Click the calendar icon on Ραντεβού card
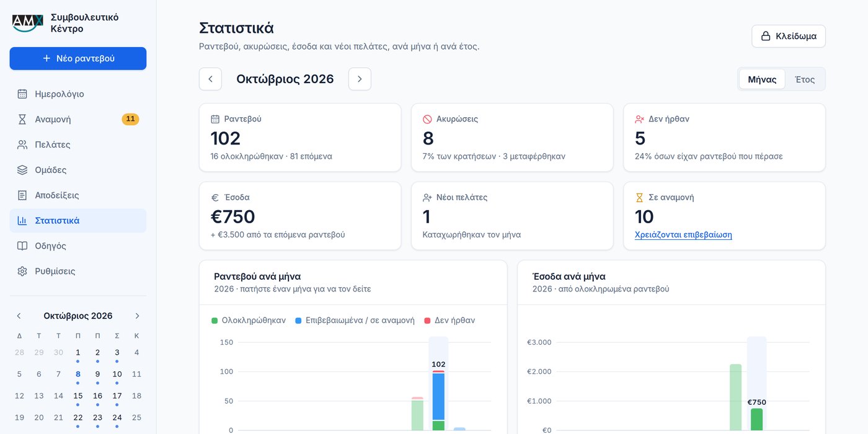Viewport: 868px width, 434px height. coord(215,119)
